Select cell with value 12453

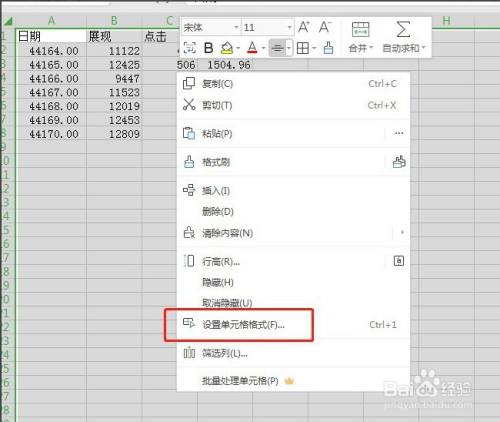(114, 120)
